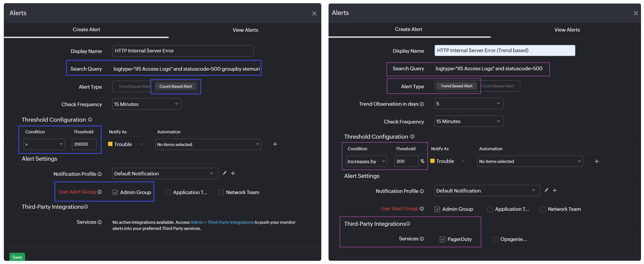Click the info icon next to Services
644x264 pixels.
pos(100,222)
